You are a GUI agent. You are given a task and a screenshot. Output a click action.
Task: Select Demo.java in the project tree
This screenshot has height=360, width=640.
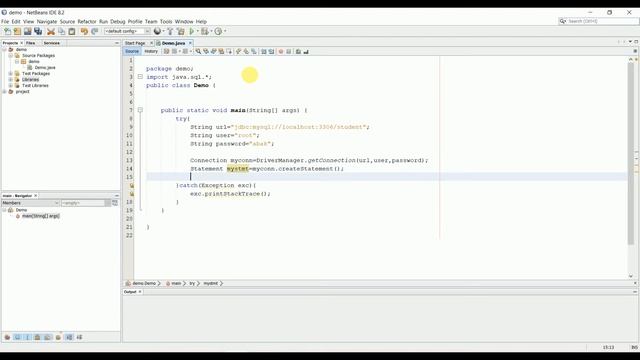tap(45, 67)
